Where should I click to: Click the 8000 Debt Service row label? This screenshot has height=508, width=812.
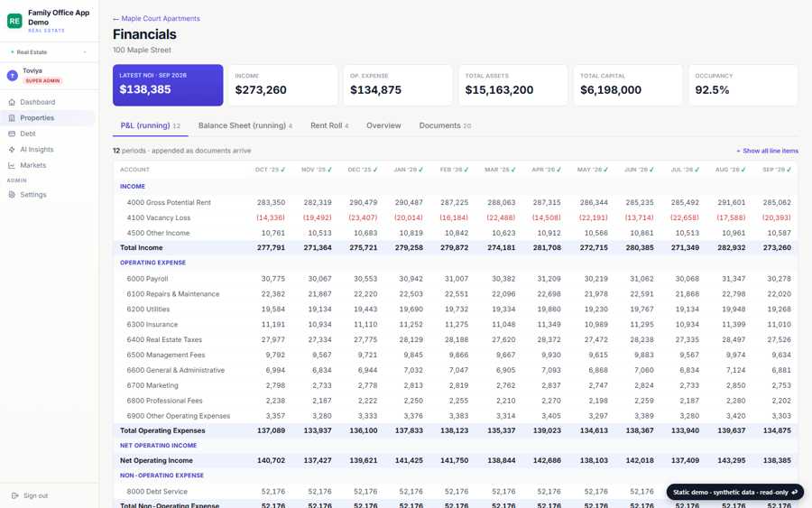tap(157, 492)
